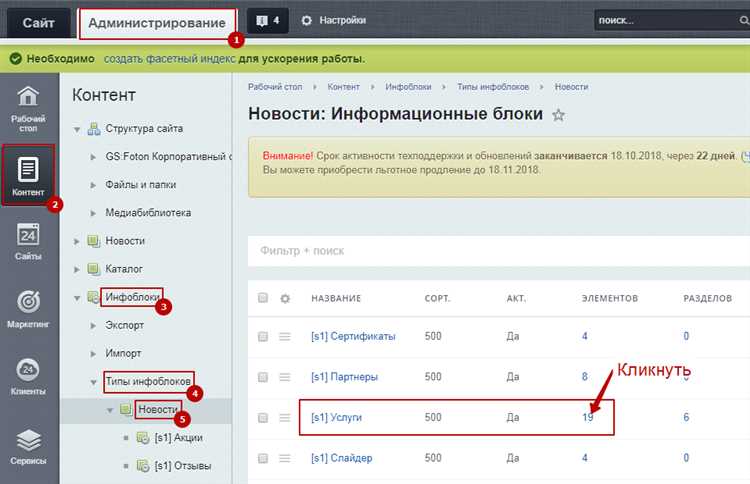Viewport: 750px width, 484px height.
Task: Open the [s1] Услуги infoblock link
Action: click(x=336, y=418)
